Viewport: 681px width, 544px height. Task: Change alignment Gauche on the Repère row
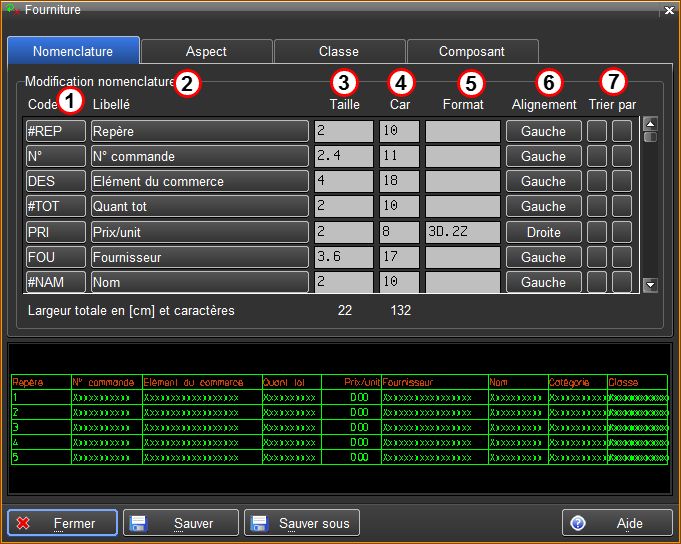(x=543, y=131)
